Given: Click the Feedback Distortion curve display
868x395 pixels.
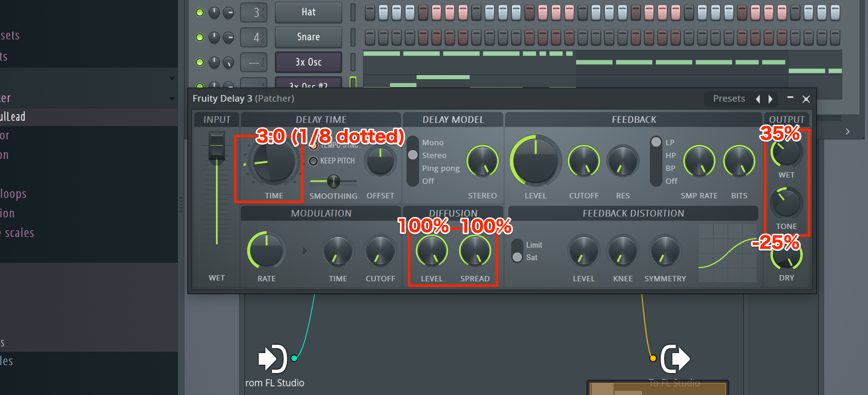Looking at the screenshot, I should click(x=727, y=253).
